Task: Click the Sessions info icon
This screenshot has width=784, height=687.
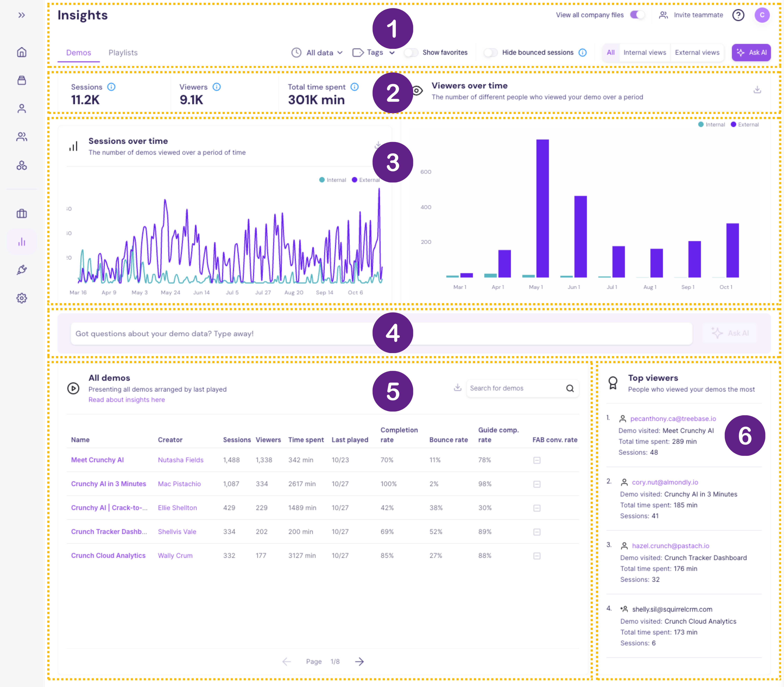Action: click(111, 87)
